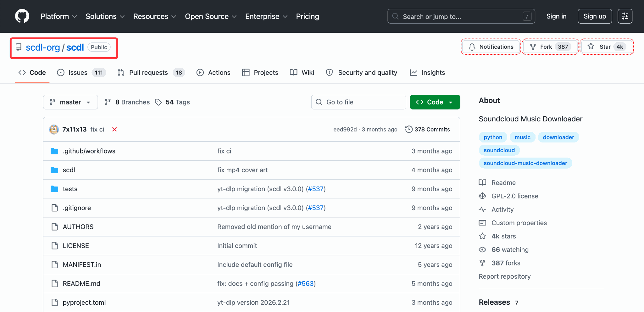The height and width of the screenshot is (312, 644).
Task: Switch to the Insights tab
Action: tap(427, 73)
